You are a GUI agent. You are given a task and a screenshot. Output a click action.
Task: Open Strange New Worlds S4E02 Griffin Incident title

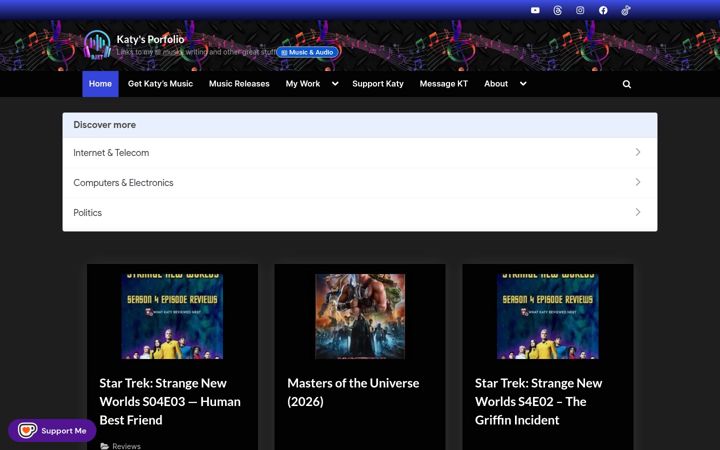click(x=539, y=401)
